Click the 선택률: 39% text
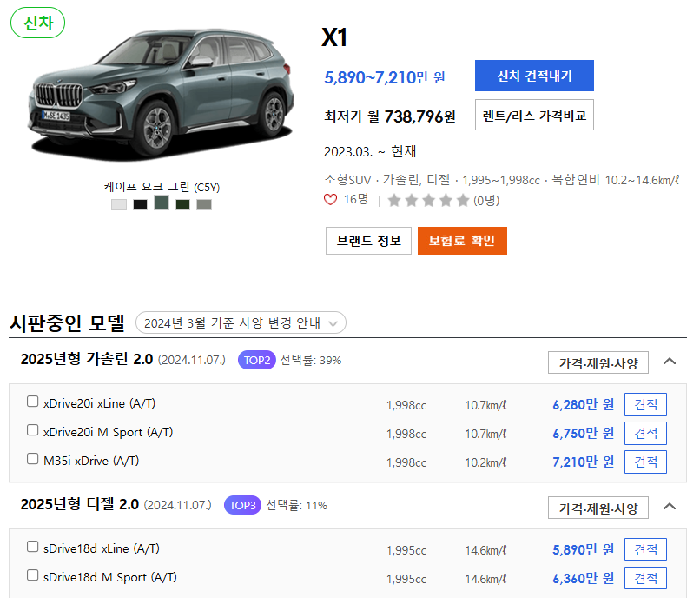This screenshot has height=598, width=700. 311,360
